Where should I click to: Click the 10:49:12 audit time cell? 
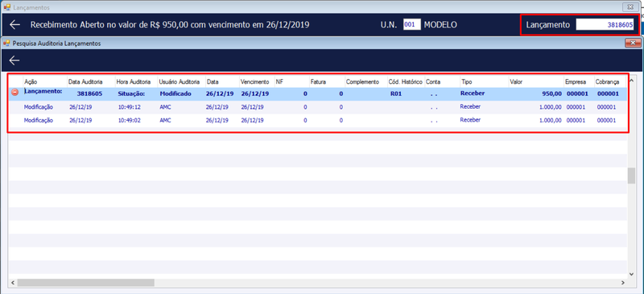(130, 107)
